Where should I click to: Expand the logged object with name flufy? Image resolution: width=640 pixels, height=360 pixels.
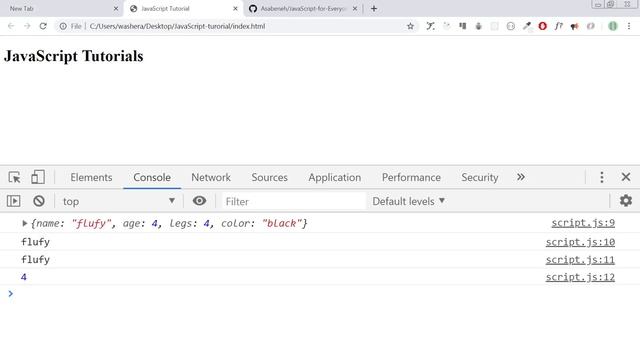click(24, 223)
